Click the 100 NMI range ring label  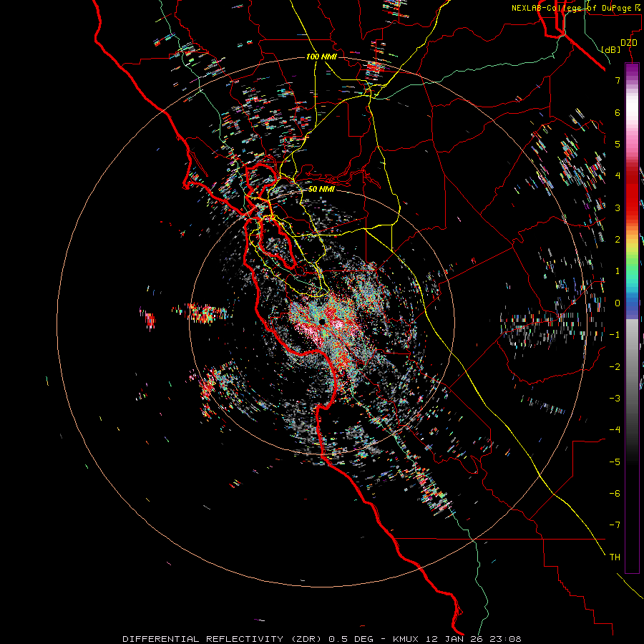[321, 57]
